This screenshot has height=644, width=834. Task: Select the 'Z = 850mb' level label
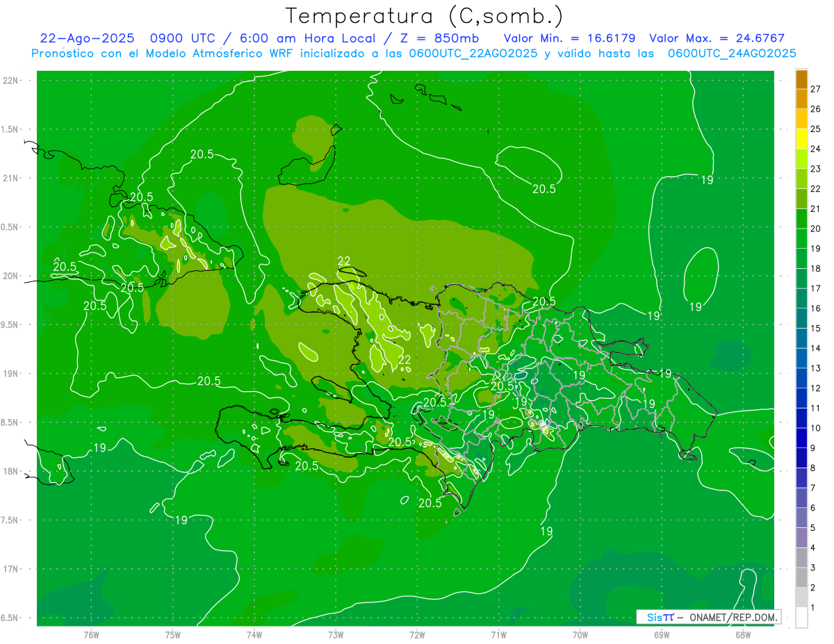[439, 38]
